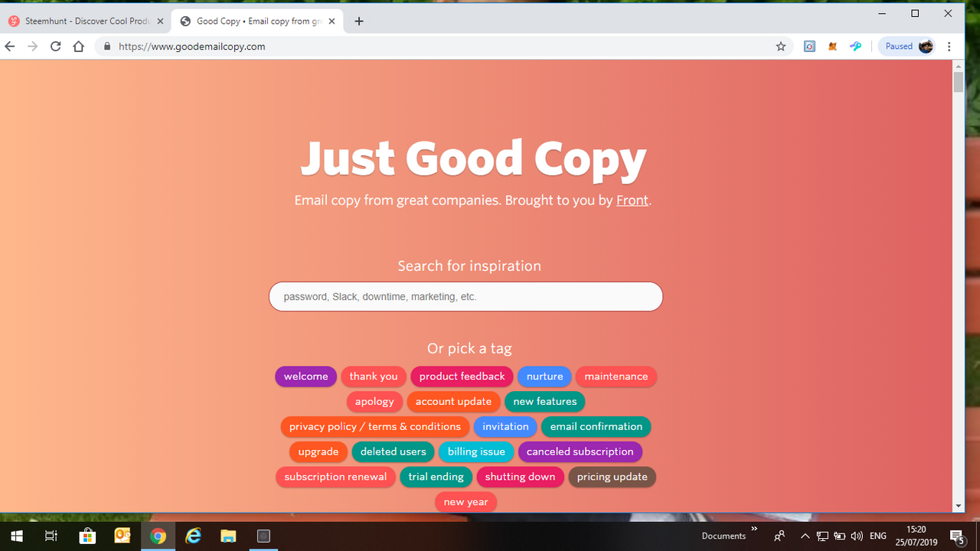This screenshot has height=551, width=980.
Task: Pick the pricing update tag
Action: [x=612, y=478]
